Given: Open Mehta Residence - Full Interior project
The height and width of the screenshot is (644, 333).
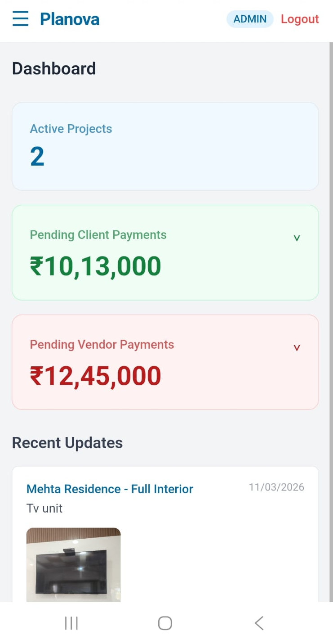Looking at the screenshot, I should click(110, 489).
